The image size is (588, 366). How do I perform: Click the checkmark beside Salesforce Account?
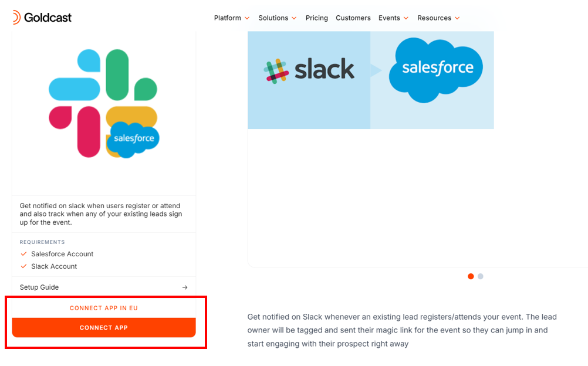click(x=24, y=254)
